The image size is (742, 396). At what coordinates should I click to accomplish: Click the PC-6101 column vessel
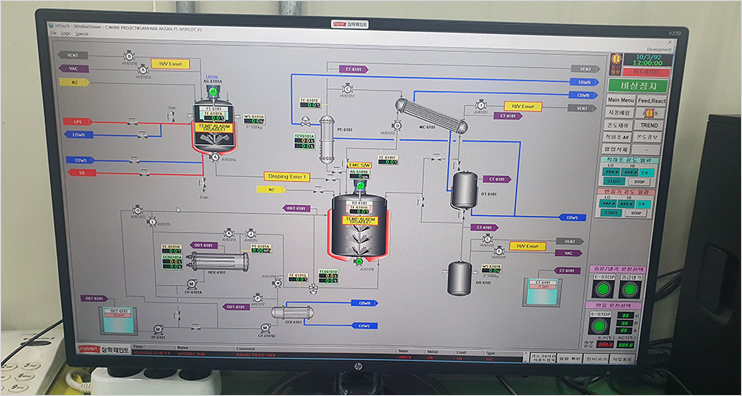[327, 139]
